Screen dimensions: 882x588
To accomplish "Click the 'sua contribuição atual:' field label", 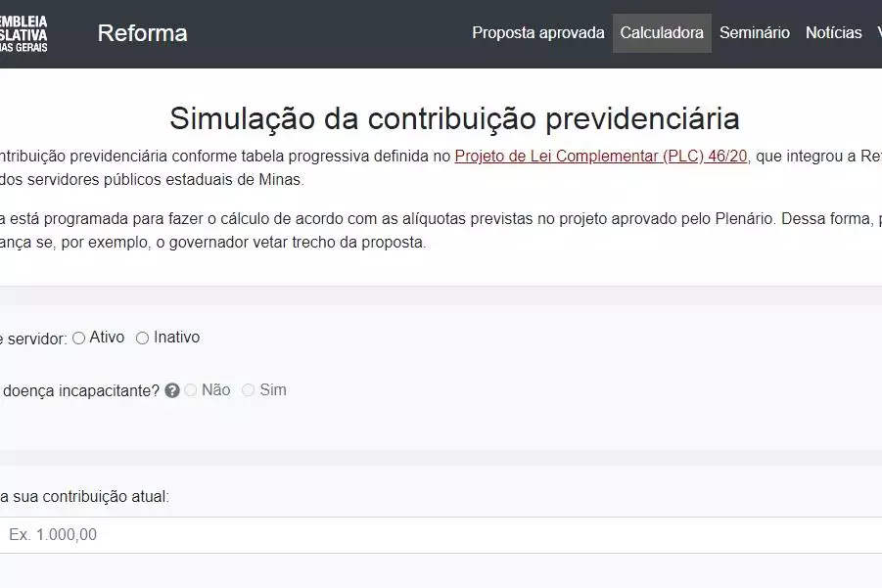I will point(86,496).
